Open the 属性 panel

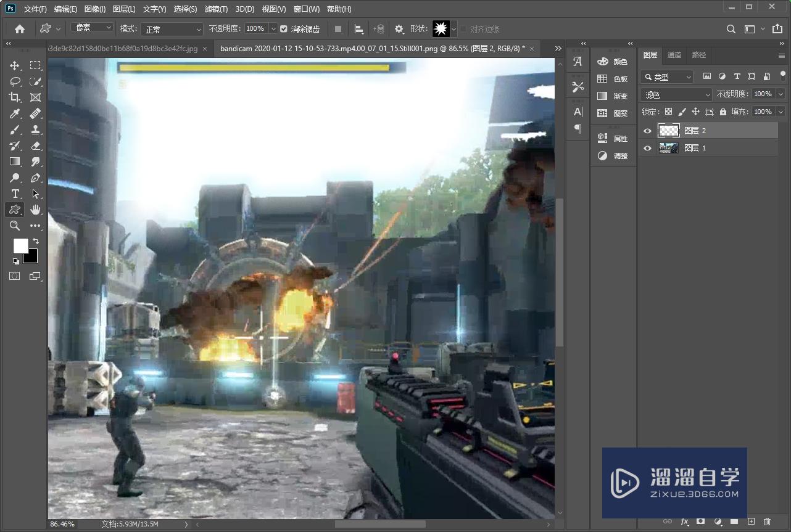coord(612,139)
